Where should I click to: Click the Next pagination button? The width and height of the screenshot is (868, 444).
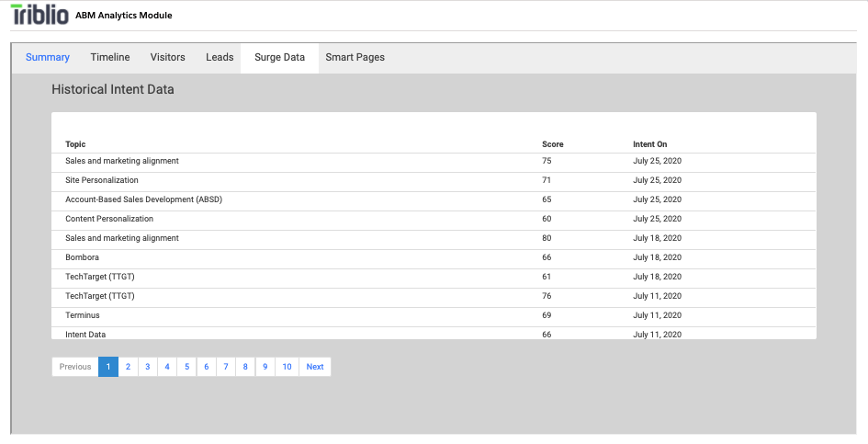coord(315,367)
